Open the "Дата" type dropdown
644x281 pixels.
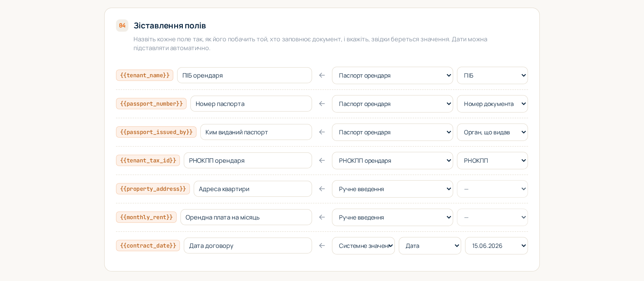click(430, 246)
